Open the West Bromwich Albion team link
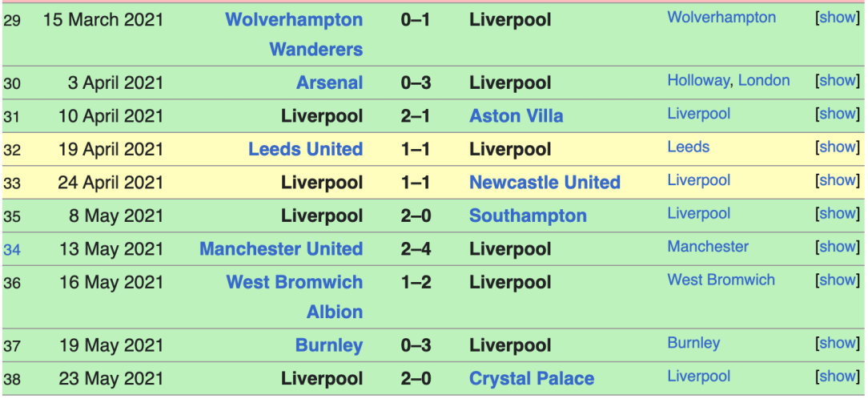The height and width of the screenshot is (399, 868). coord(295,297)
